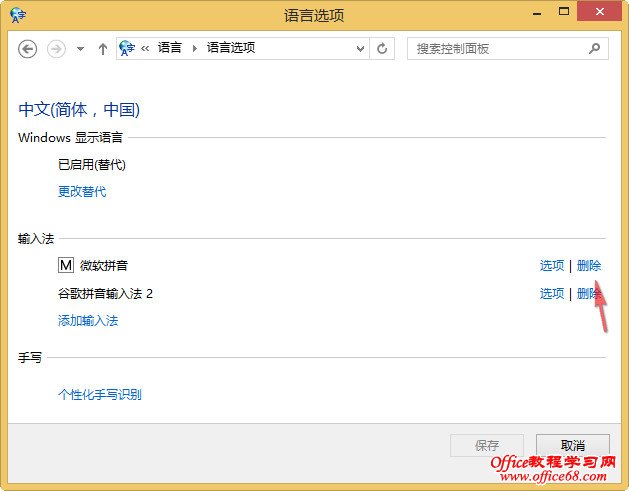
Task: Click the 取消 button
Action: tap(573, 445)
